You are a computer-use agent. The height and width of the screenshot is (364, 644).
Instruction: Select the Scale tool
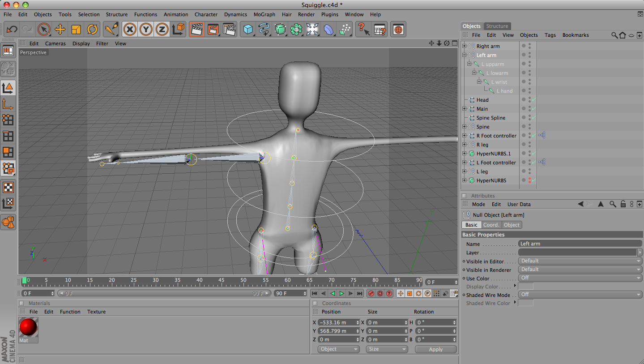tap(75, 29)
